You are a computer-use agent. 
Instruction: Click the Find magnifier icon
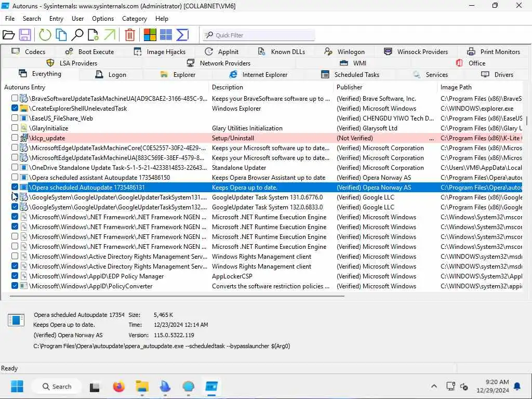(x=78, y=35)
